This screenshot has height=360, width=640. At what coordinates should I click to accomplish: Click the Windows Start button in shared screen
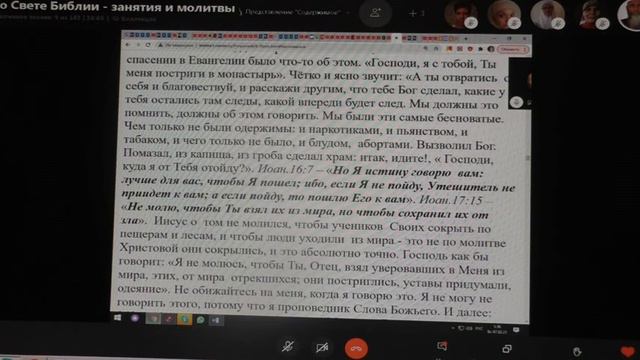[x=118, y=318]
